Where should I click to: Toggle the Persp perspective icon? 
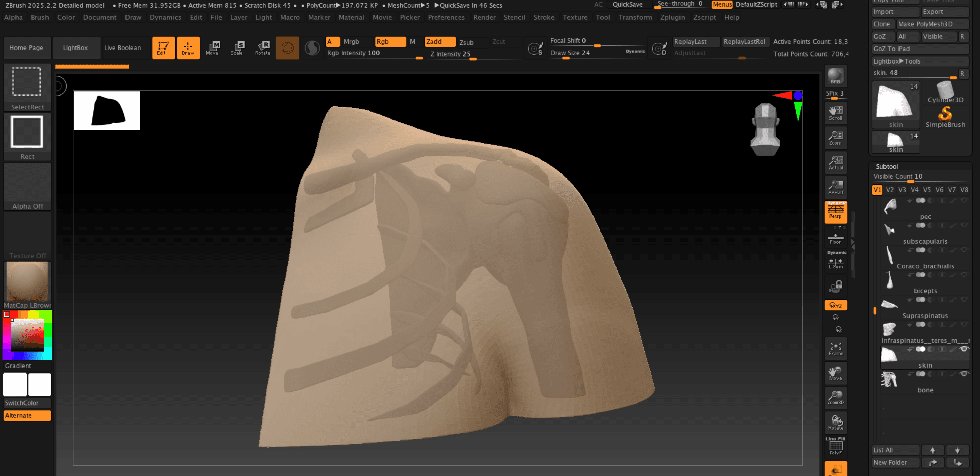[835, 212]
